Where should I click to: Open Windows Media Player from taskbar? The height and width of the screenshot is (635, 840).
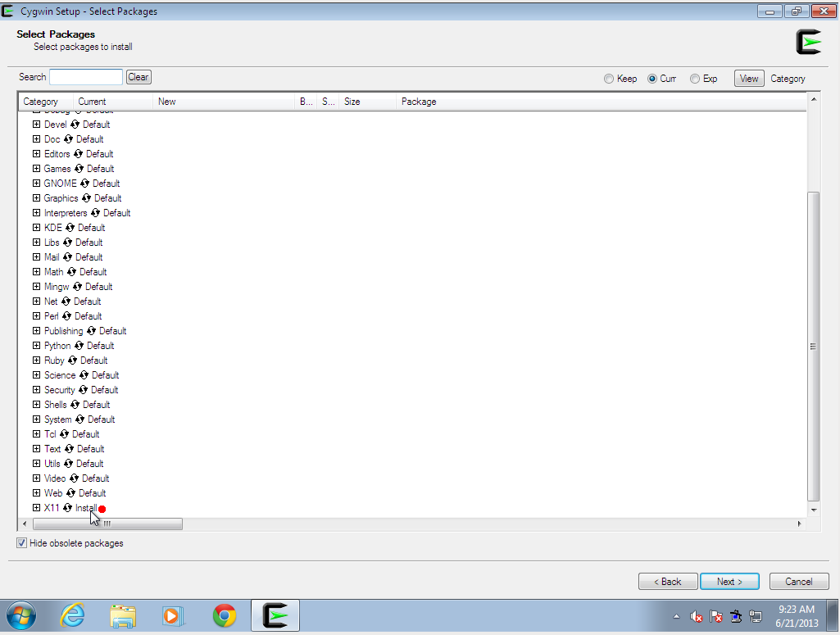173,615
